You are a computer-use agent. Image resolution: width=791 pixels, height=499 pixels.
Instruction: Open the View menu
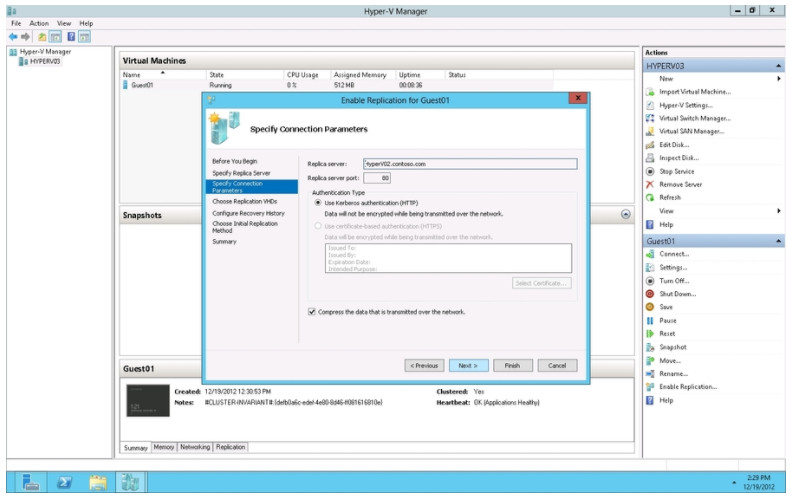[64, 23]
